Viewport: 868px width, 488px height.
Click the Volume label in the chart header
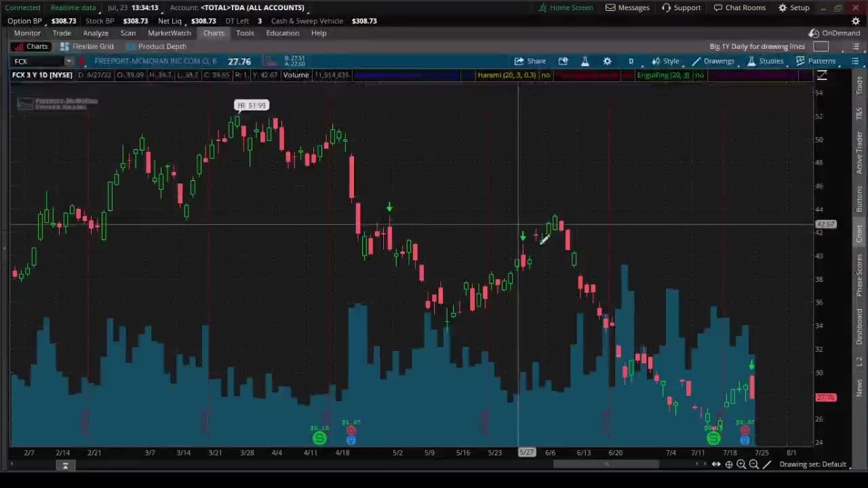click(296, 75)
